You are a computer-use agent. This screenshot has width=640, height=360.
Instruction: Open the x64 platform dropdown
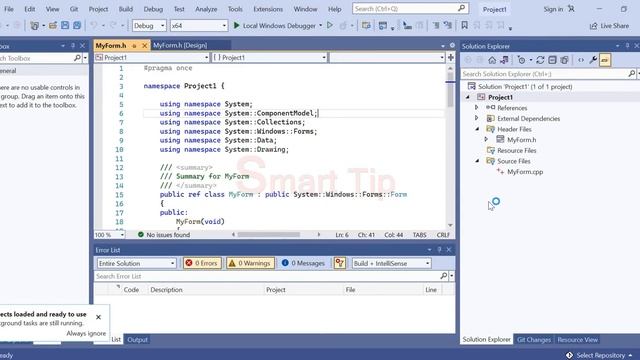tap(198, 25)
